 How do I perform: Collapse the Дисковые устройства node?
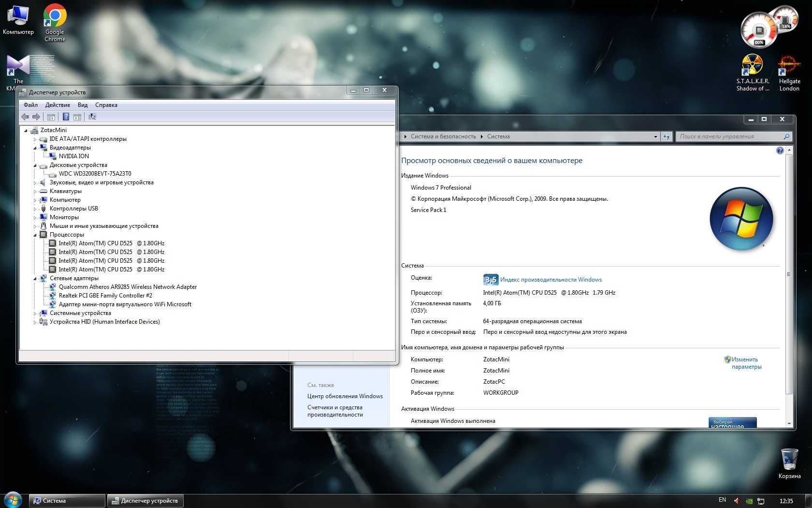pyautogui.click(x=35, y=165)
